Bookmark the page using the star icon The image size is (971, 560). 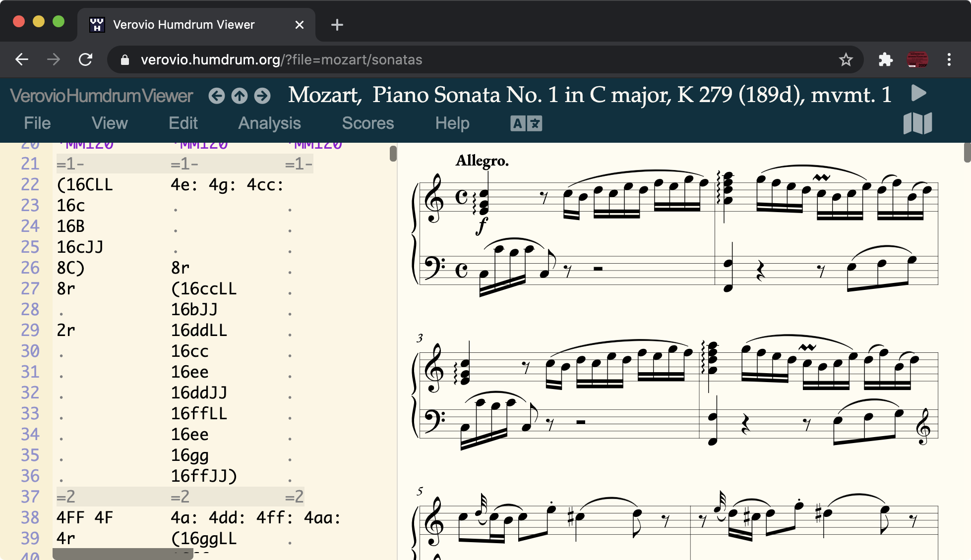click(846, 59)
